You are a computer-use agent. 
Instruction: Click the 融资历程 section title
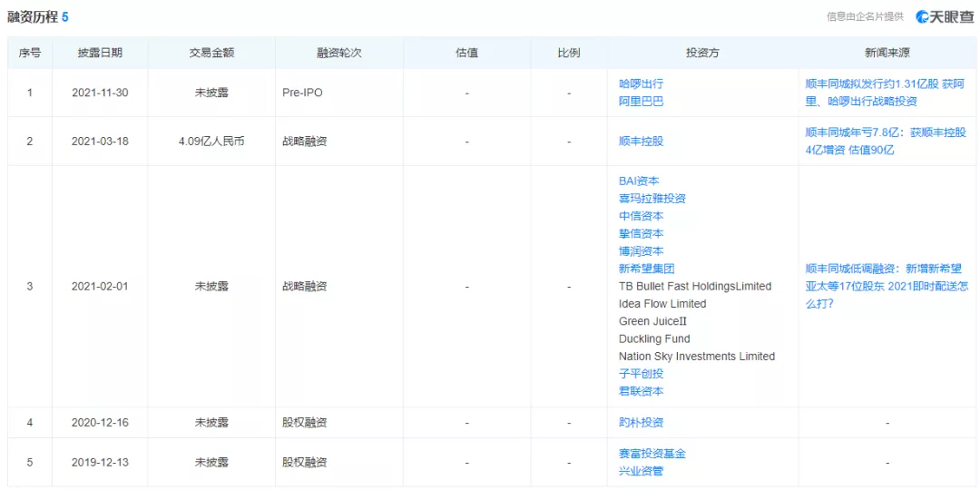click(33, 17)
